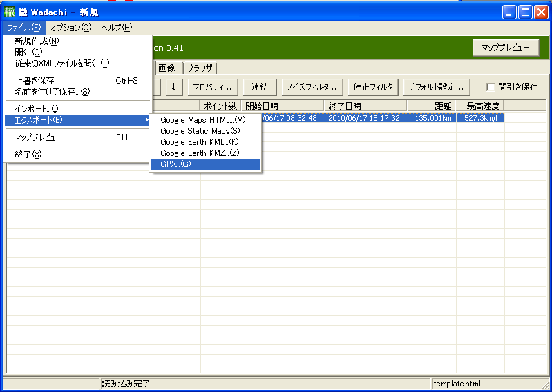
Task: Open the ファイル(F) menu
Action: click(24, 28)
